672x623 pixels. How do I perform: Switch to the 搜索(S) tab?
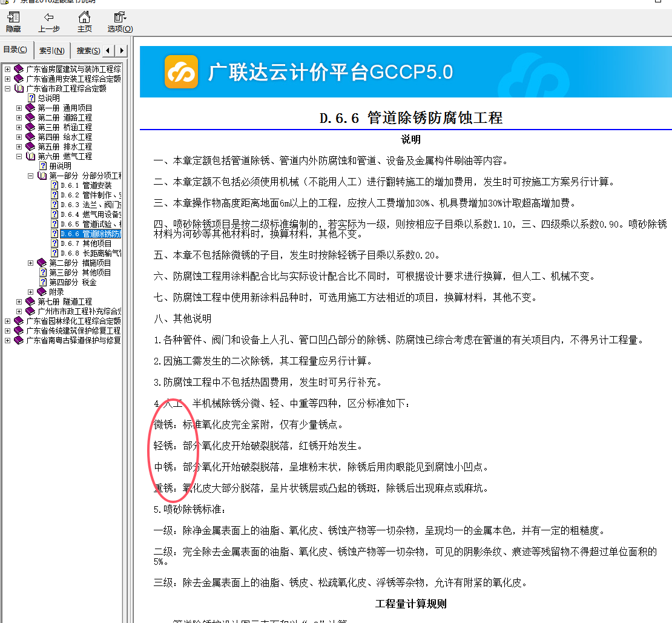88,51
